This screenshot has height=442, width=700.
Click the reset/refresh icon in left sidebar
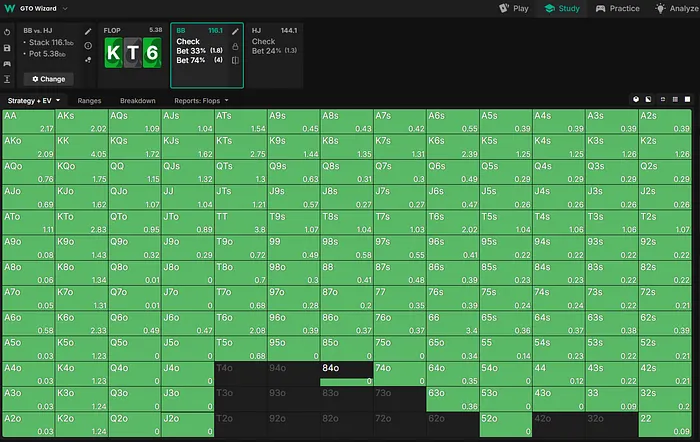pos(8,32)
